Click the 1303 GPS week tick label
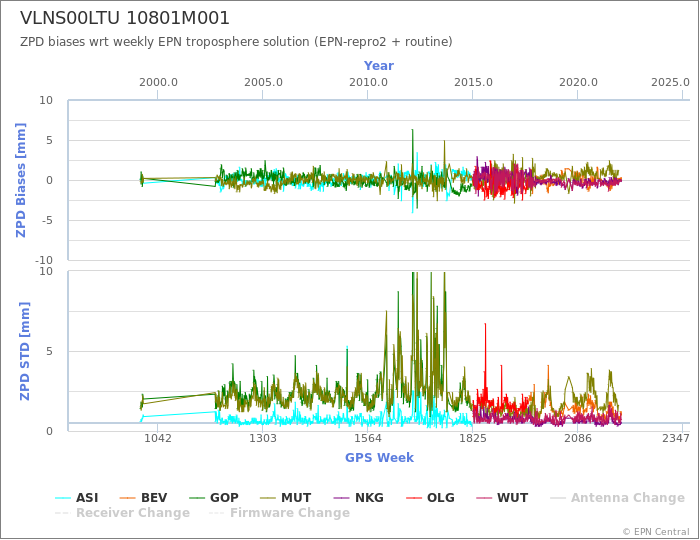Viewport: 700px width, 540px height. [x=262, y=438]
